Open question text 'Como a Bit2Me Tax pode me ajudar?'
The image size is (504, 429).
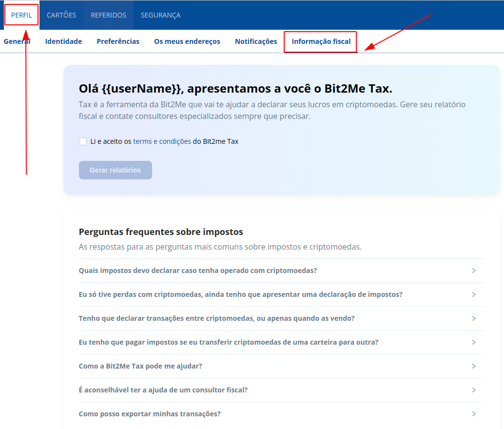140,366
